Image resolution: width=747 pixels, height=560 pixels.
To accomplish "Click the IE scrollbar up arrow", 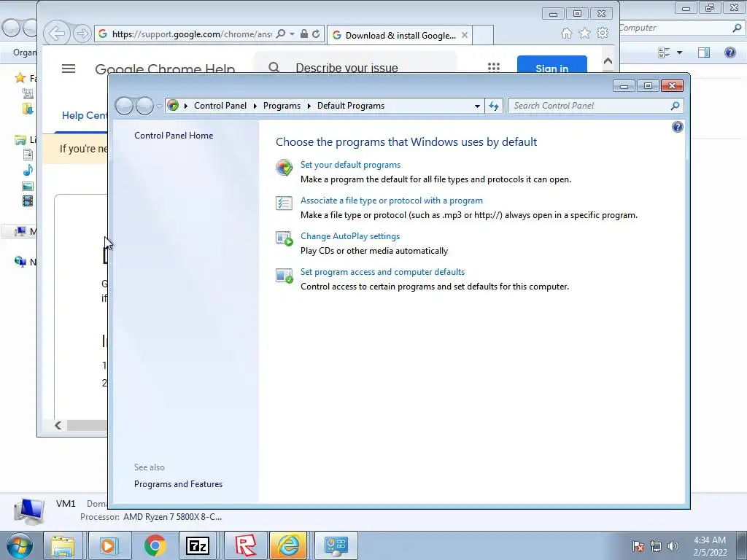I will click(x=608, y=61).
